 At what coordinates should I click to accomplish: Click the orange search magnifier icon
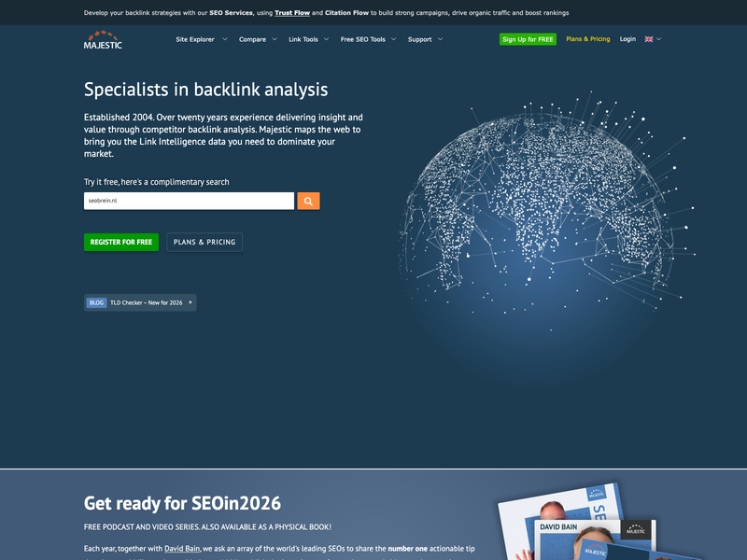308,201
